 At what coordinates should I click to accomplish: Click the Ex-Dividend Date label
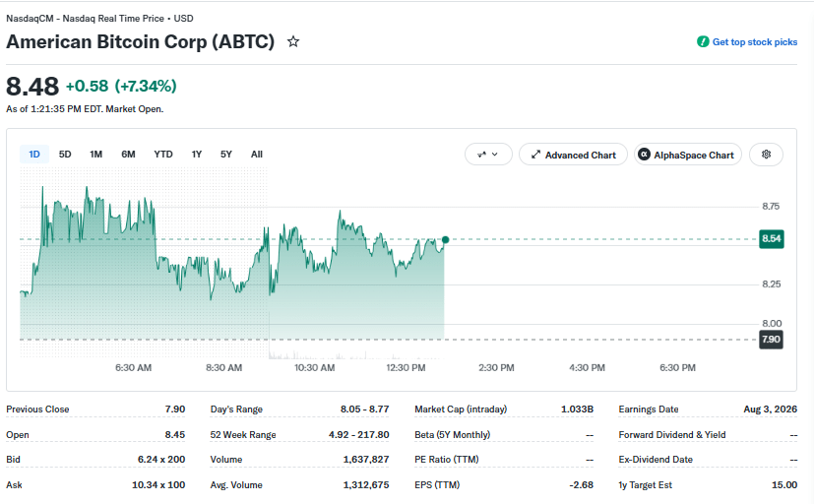[656, 460]
